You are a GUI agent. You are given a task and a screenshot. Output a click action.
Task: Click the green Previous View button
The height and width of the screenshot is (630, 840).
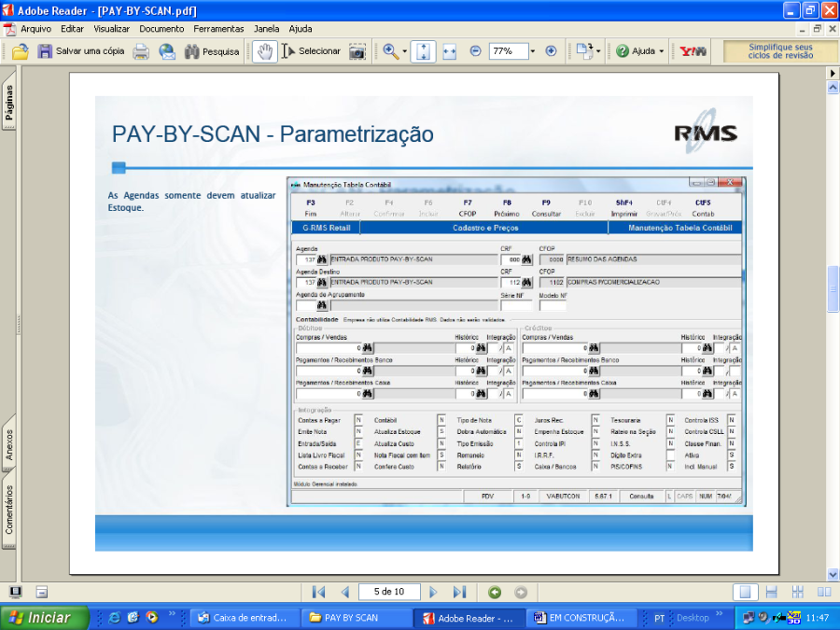point(495,592)
